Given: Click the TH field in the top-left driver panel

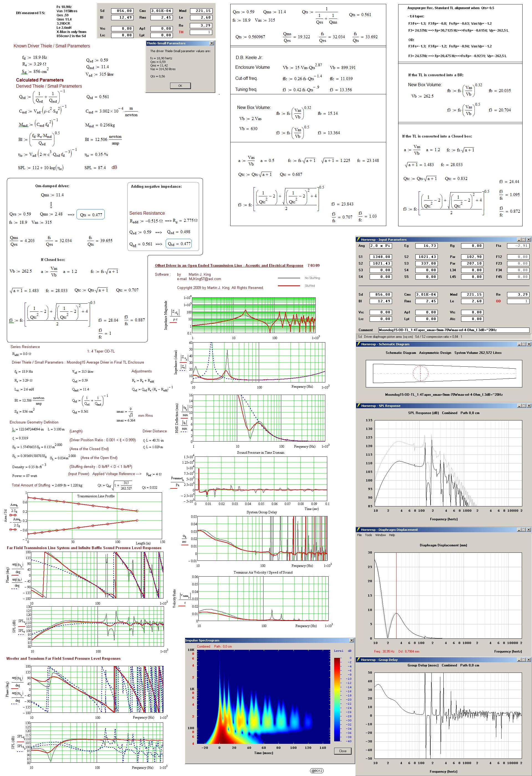Looking at the screenshot, I should coord(201,32).
